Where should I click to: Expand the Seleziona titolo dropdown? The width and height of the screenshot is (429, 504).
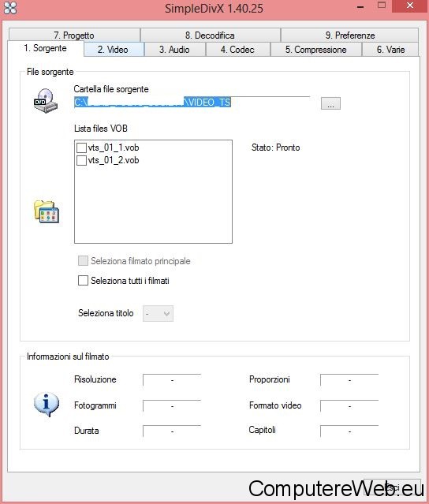pos(158,313)
